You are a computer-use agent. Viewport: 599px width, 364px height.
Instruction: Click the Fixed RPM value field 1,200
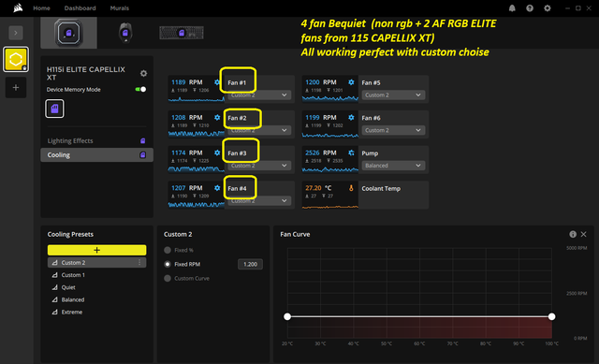coord(250,264)
